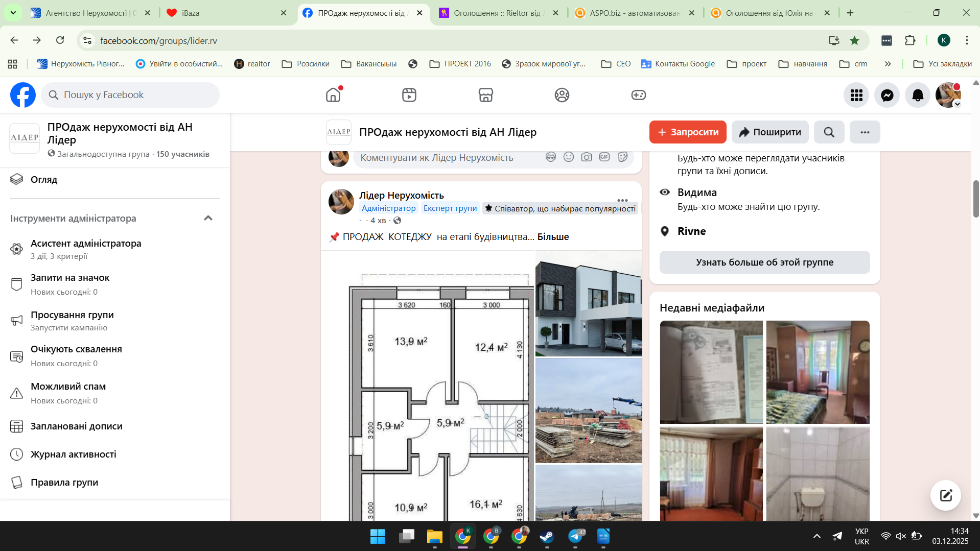Click the Пошук у Facebook search field
The width and height of the screenshot is (980, 551).
130,95
